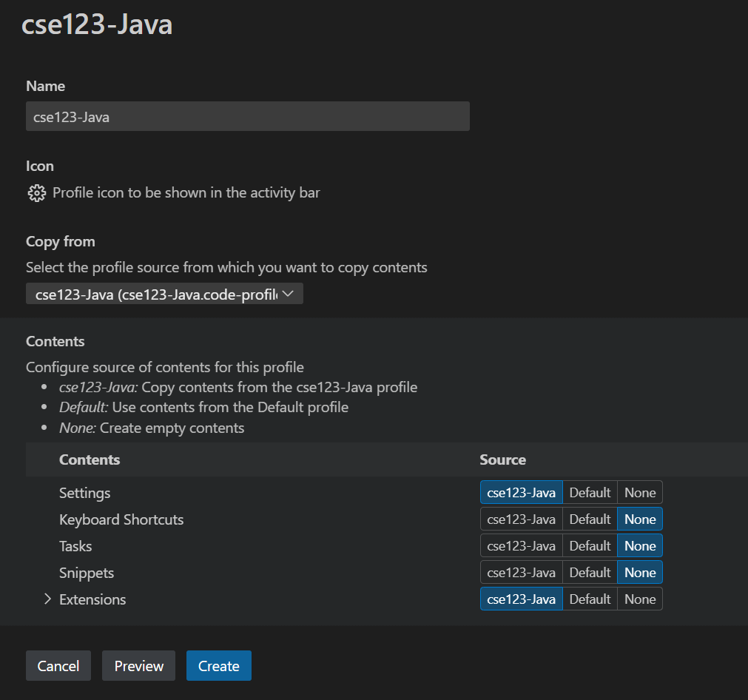Set Settings source to None
The image size is (748, 700).
pyautogui.click(x=639, y=492)
